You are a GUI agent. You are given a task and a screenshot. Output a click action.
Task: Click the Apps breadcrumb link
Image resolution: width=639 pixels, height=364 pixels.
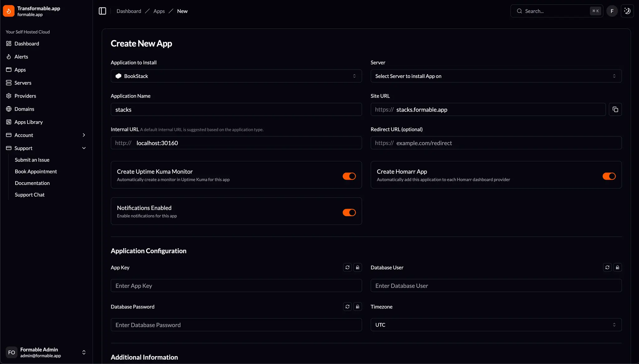tap(159, 11)
